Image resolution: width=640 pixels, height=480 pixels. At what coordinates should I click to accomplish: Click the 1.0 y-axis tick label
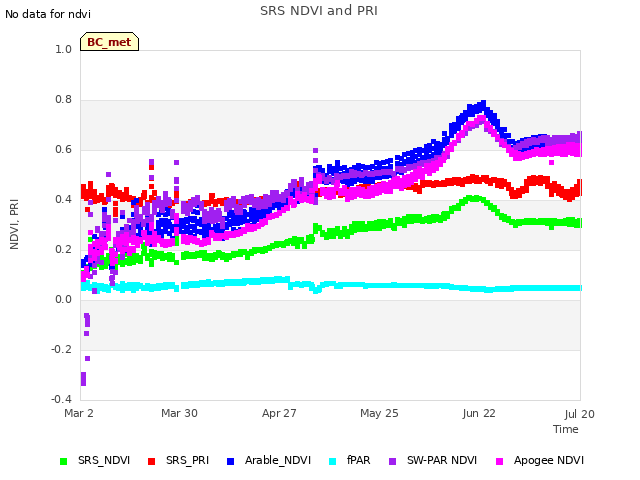click(x=63, y=49)
